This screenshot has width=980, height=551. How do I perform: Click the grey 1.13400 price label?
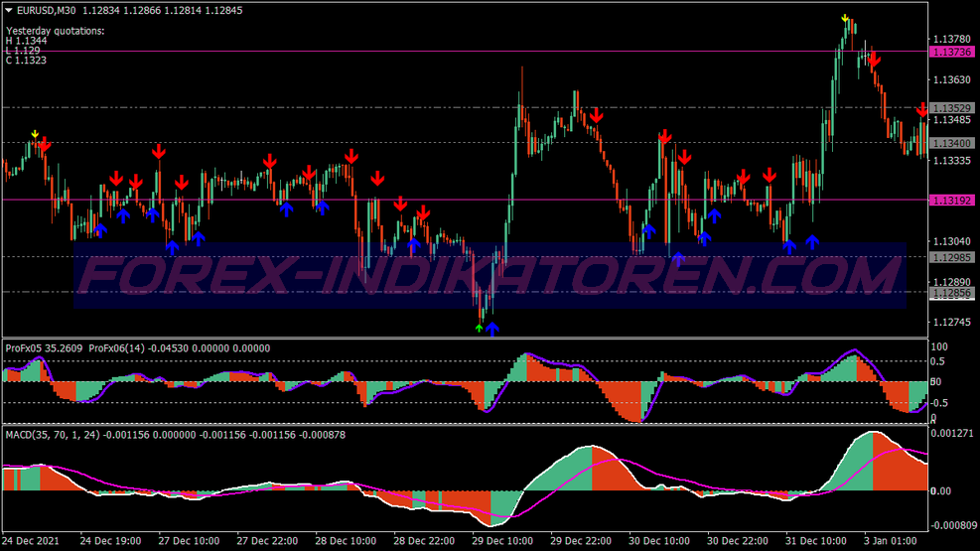point(951,143)
